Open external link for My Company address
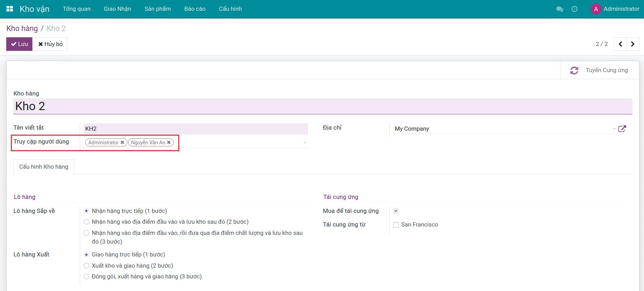Screen dimensions: 644x291 coord(622,129)
